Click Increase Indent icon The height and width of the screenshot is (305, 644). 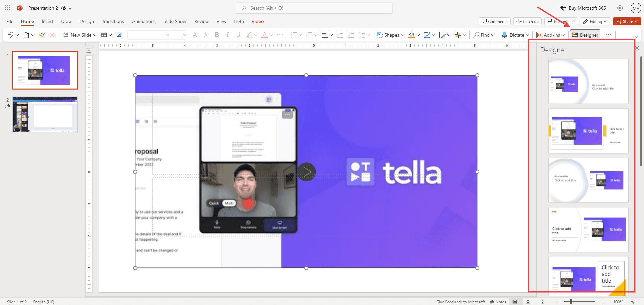click(x=351, y=35)
